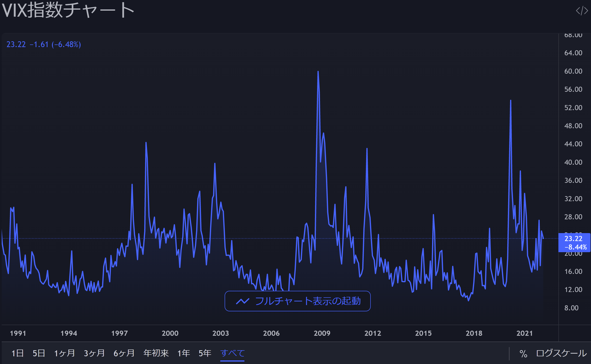
Task: Launch the full chart display button
Action: pos(298,301)
